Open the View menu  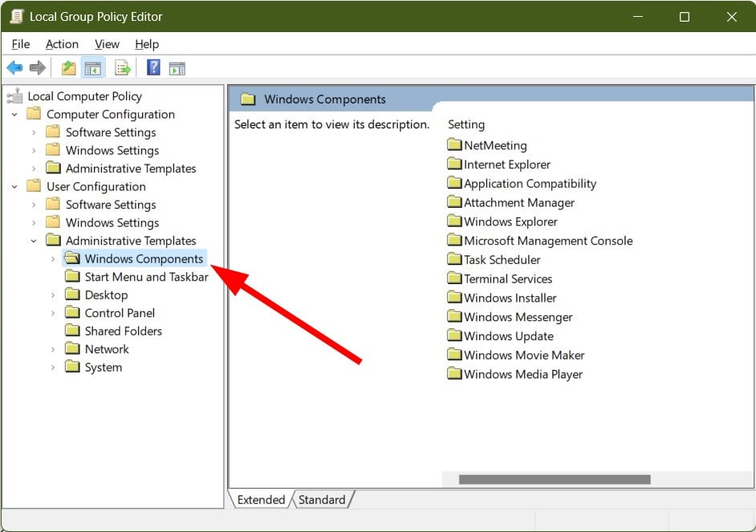(x=107, y=44)
